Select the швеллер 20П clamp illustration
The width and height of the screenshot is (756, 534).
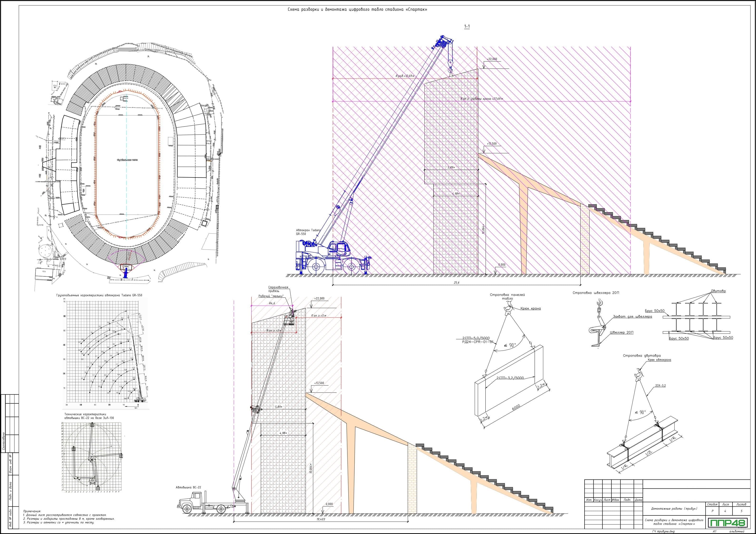[x=598, y=329]
